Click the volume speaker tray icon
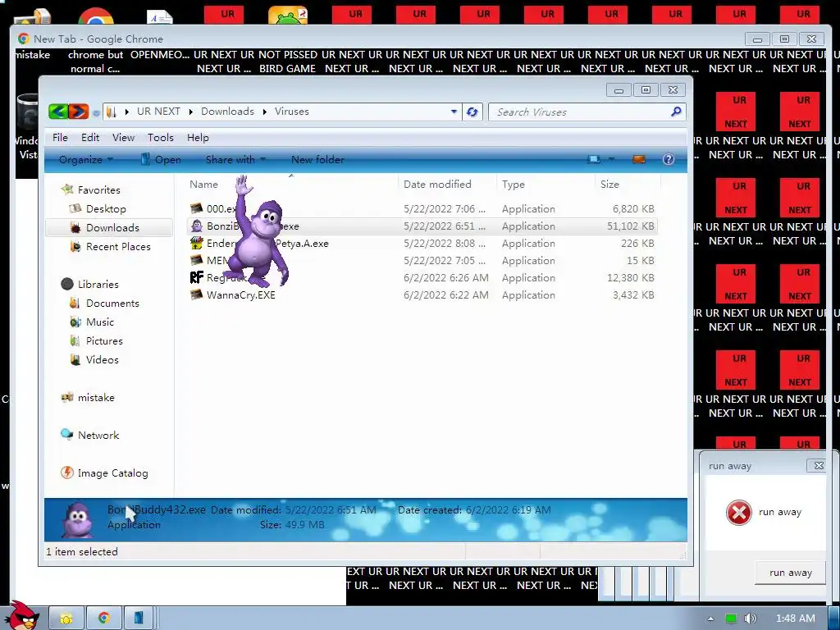Image resolution: width=840 pixels, height=630 pixels. point(751,619)
